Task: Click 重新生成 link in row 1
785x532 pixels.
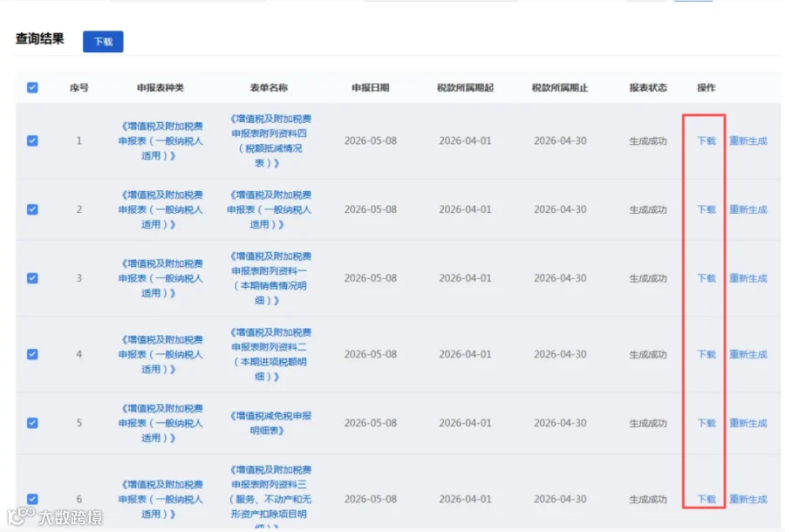Action: (748, 140)
